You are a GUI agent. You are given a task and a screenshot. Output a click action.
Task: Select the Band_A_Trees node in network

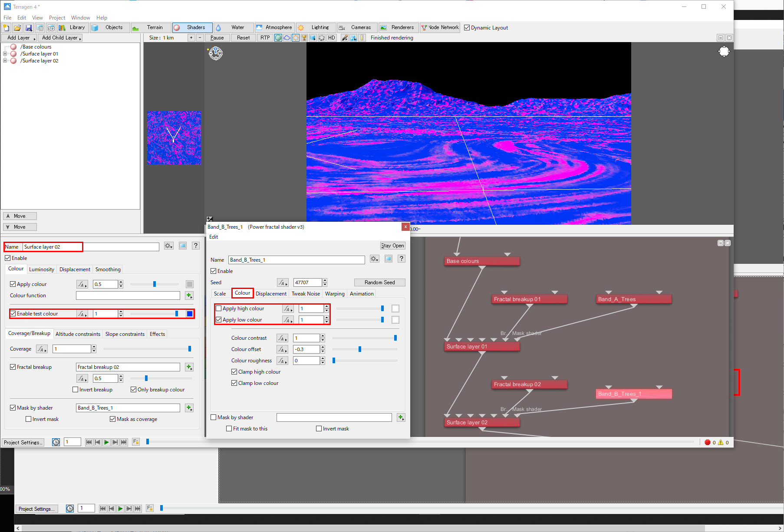coord(634,299)
